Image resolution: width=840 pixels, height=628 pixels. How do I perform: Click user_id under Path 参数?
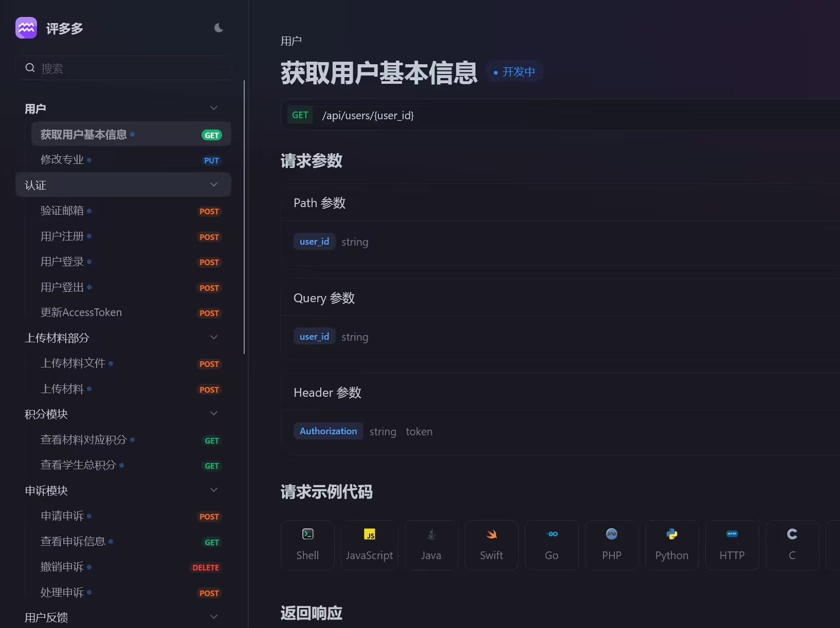click(x=314, y=242)
